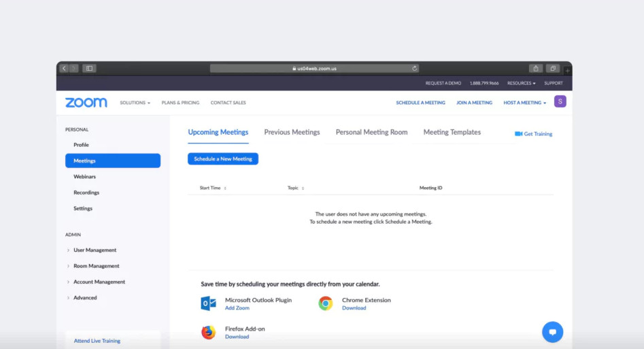Click the address bar us04web.zoom.us
Image resolution: width=644 pixels, height=349 pixels.
pos(314,69)
